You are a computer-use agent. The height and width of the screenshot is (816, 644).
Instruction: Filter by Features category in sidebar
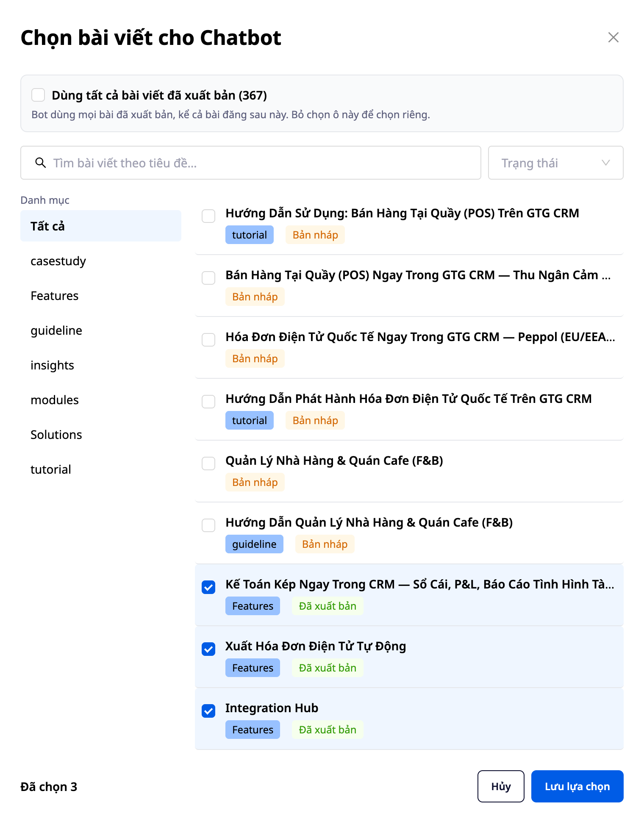(x=101, y=295)
